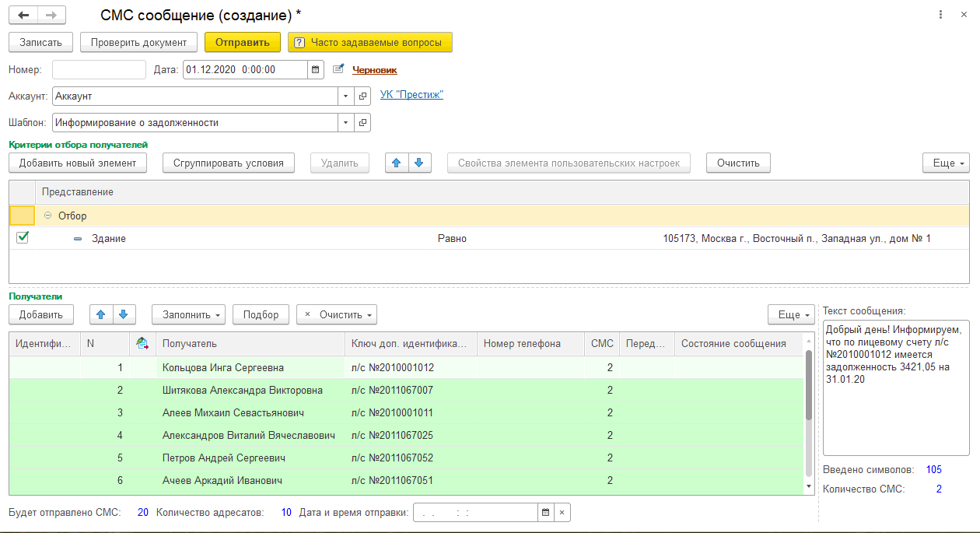The height and width of the screenshot is (533, 980).
Task: Go back with the left arrow
Action: [x=23, y=16]
